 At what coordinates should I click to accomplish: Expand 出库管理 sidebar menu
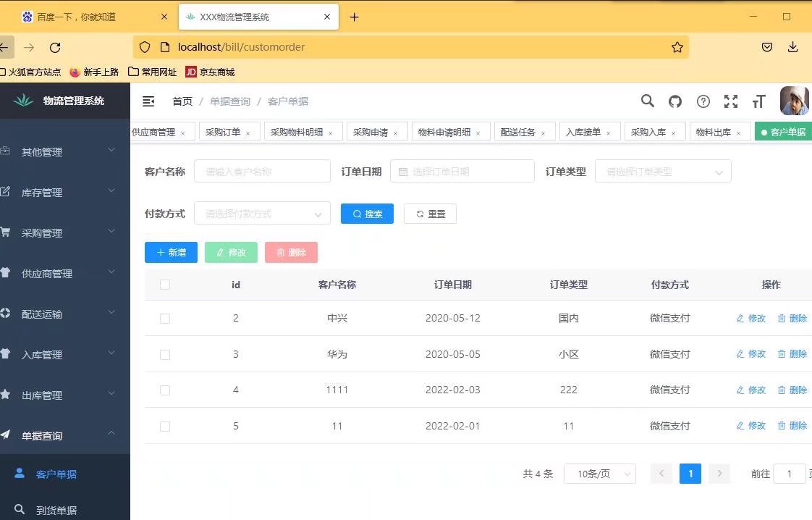coord(64,395)
